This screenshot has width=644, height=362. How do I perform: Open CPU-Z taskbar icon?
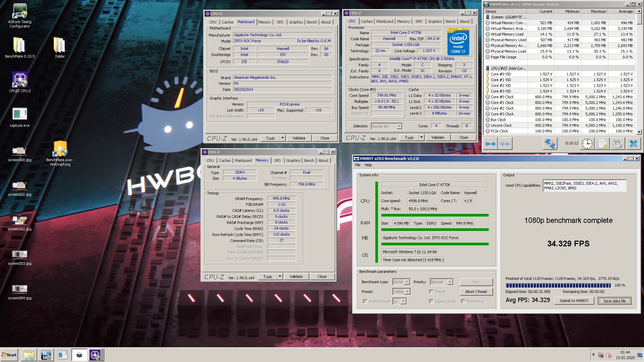click(x=95, y=355)
